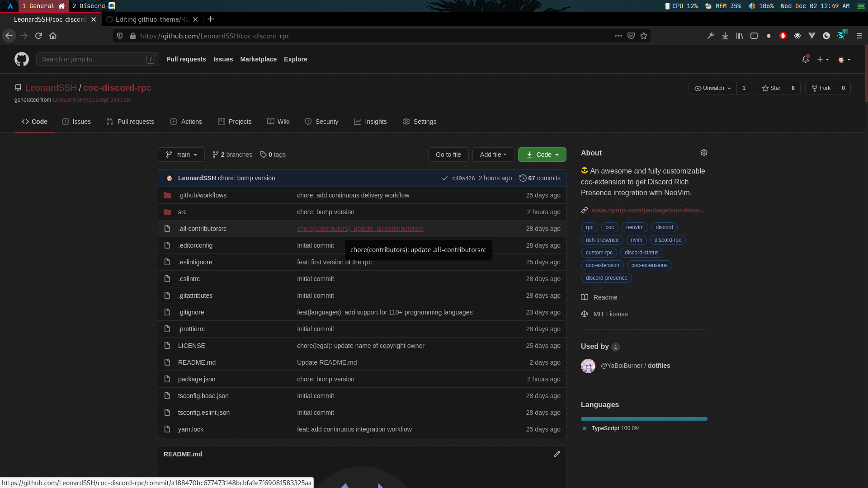Edit README.md with the pencil icon

(557, 454)
